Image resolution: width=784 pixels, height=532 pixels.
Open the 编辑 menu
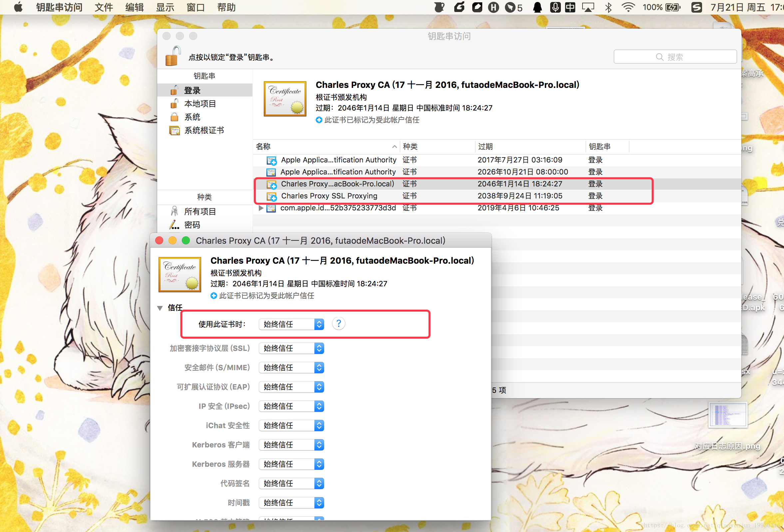(134, 7)
